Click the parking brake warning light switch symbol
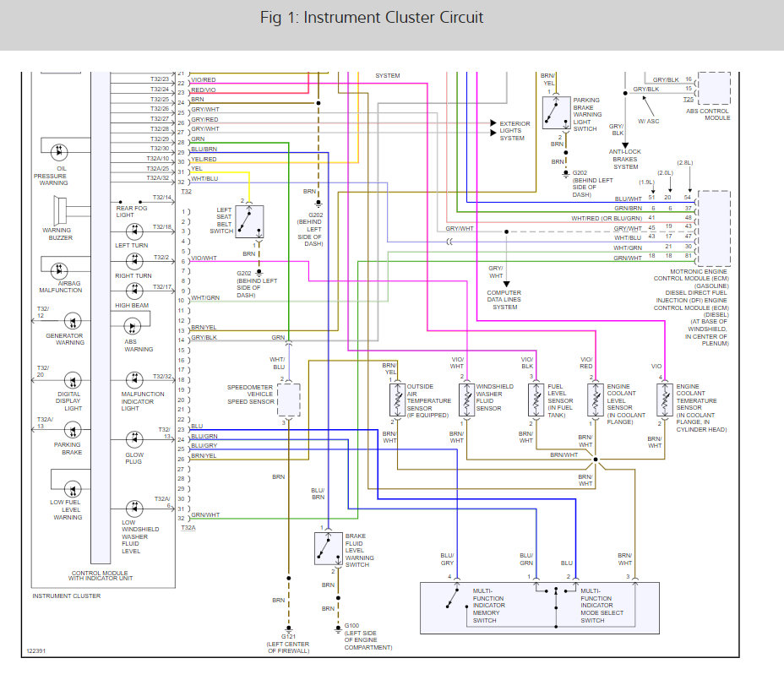This screenshot has height=680, width=784. pos(557,113)
